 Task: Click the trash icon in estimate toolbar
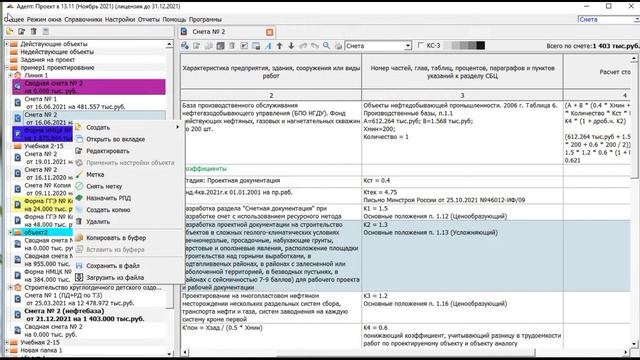click(232, 46)
